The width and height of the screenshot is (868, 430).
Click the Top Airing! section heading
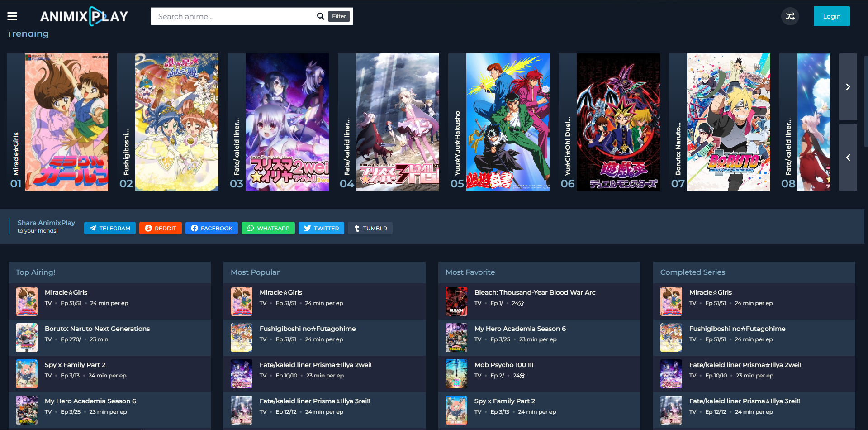[x=35, y=272]
